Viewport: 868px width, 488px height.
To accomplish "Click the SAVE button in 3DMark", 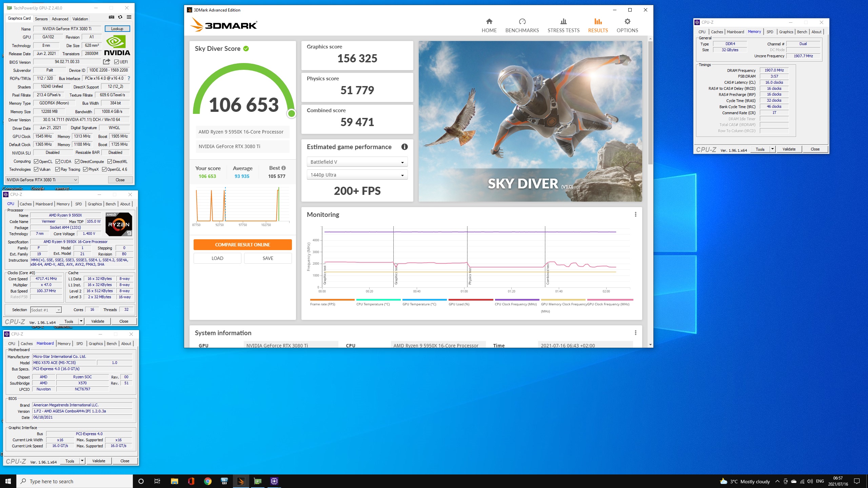I will point(268,258).
